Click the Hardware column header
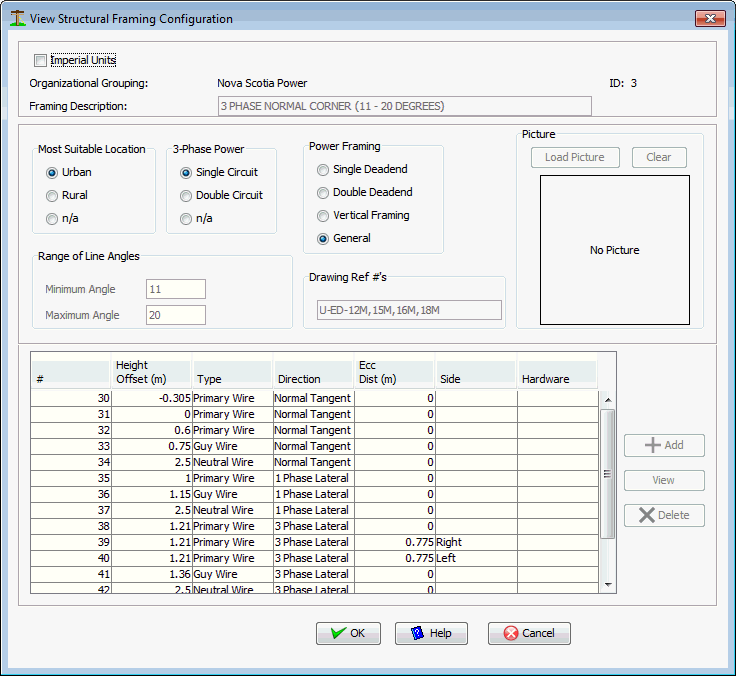736x676 pixels. point(557,372)
